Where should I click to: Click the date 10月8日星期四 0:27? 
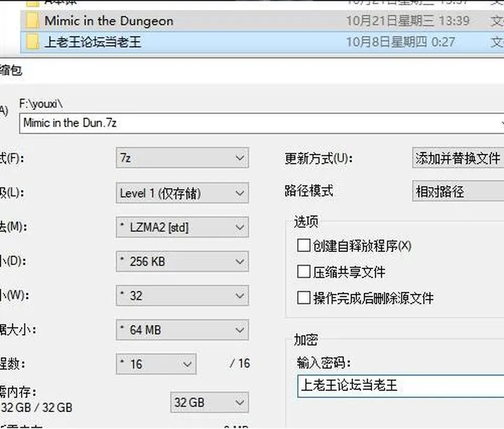tap(401, 42)
